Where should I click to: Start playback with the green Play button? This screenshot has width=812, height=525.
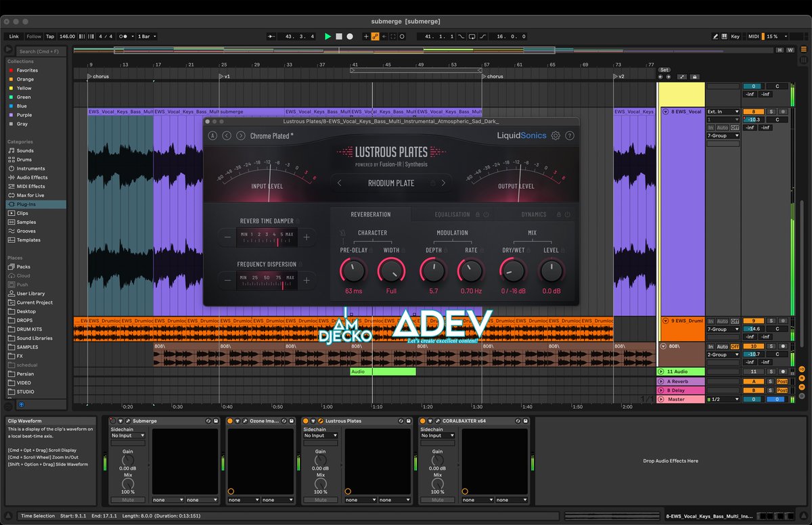328,37
